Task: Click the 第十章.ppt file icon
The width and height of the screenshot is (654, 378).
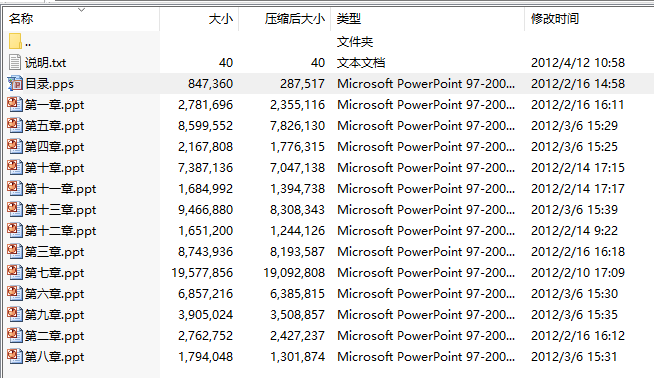Action: pyautogui.click(x=15, y=167)
